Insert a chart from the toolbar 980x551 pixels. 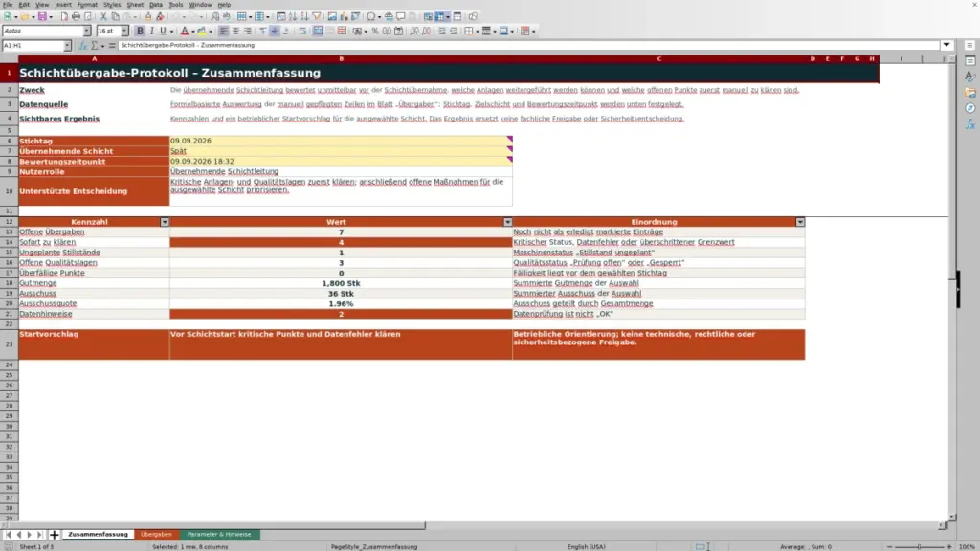point(344,17)
